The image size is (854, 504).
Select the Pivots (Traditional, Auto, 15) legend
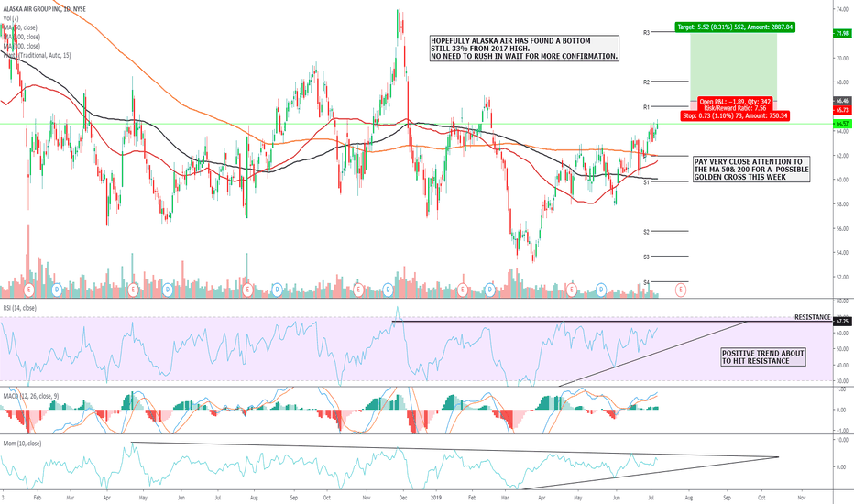coord(37,56)
